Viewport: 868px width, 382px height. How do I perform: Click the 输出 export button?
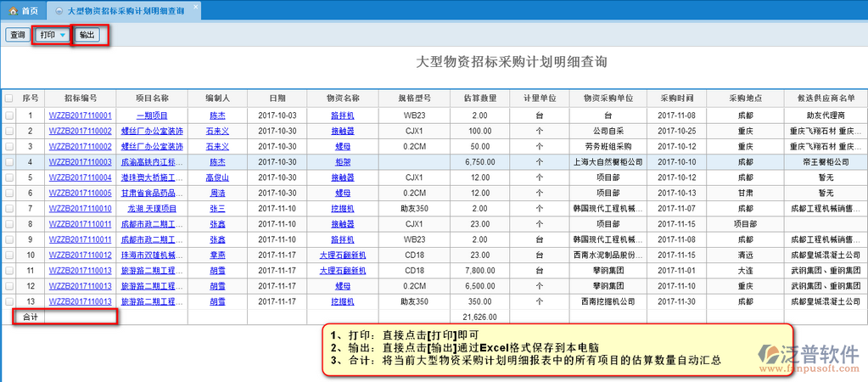click(87, 35)
